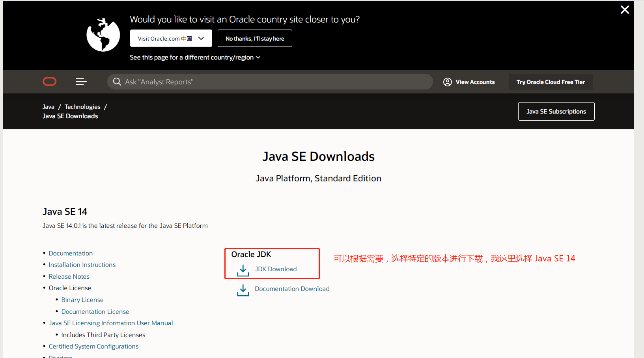This screenshot has width=644, height=358.
Task: Click the JDK Download link text
Action: (276, 269)
